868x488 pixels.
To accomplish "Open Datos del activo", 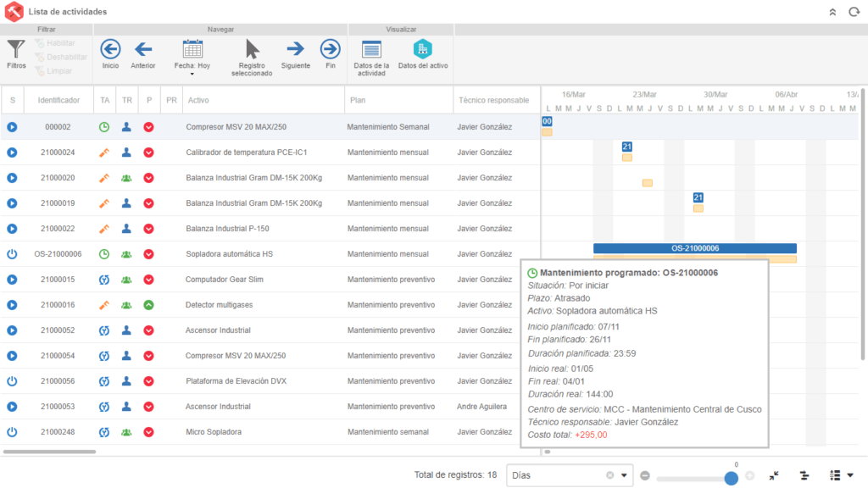I will [422, 50].
